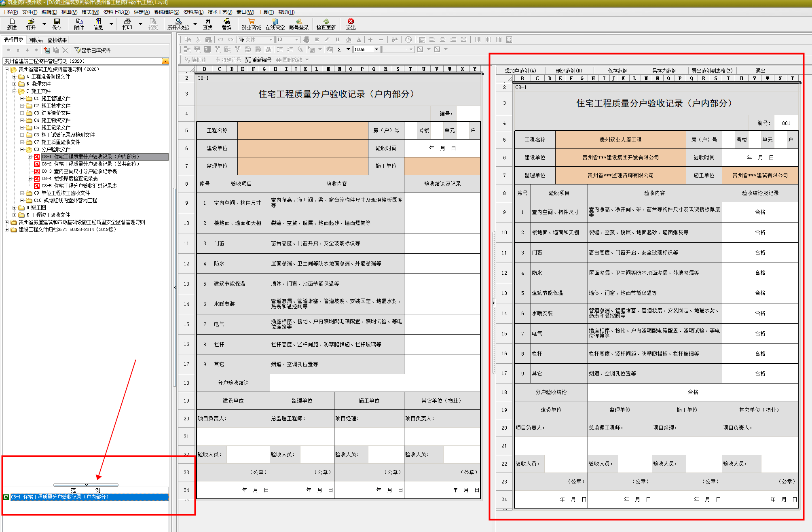The image size is (812, 532).
Task: Click the 保存 (Save) floppy disk icon
Action: [x=57, y=24]
